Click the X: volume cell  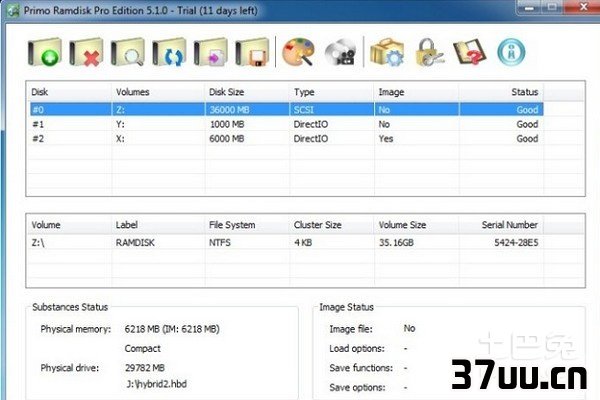coord(120,139)
